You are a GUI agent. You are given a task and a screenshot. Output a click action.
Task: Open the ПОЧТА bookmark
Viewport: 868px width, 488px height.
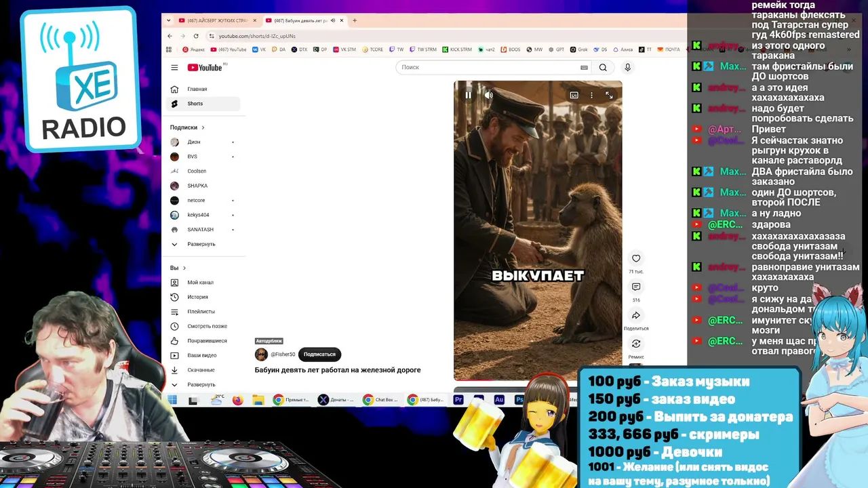click(668, 49)
